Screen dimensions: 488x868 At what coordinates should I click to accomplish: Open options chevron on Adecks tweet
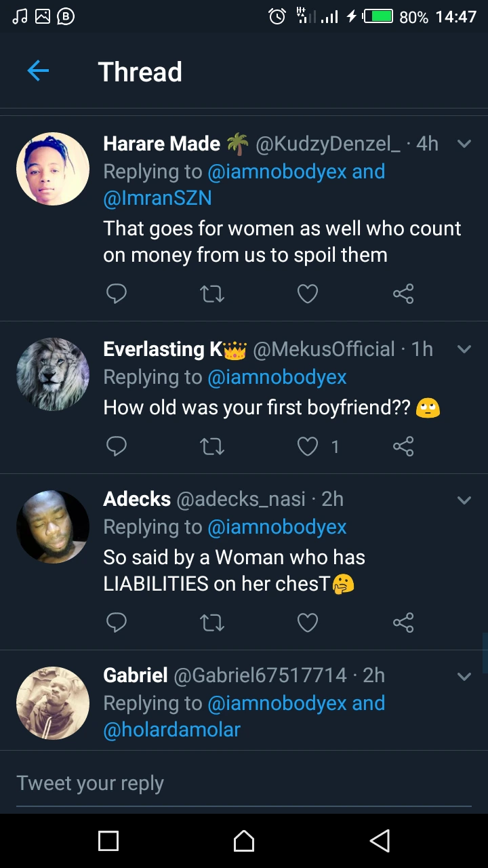(x=464, y=500)
